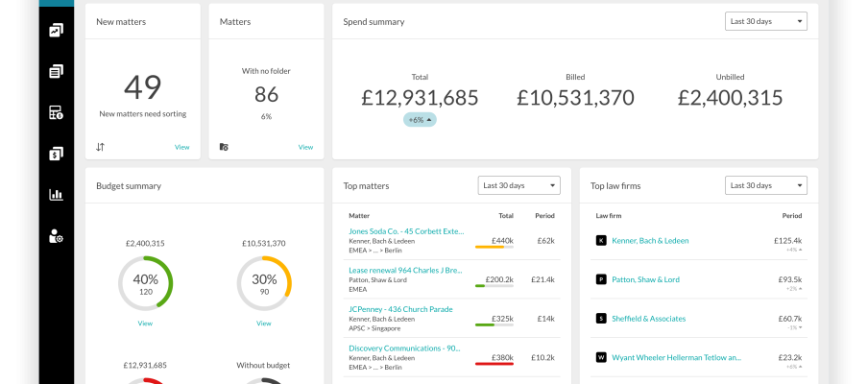Click the orange 30% budget donut chart
868x384 pixels.
point(264,283)
